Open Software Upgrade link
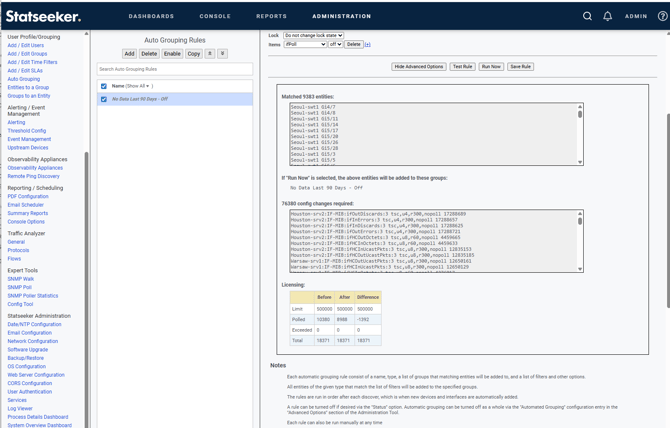The image size is (670, 428). 28,349
